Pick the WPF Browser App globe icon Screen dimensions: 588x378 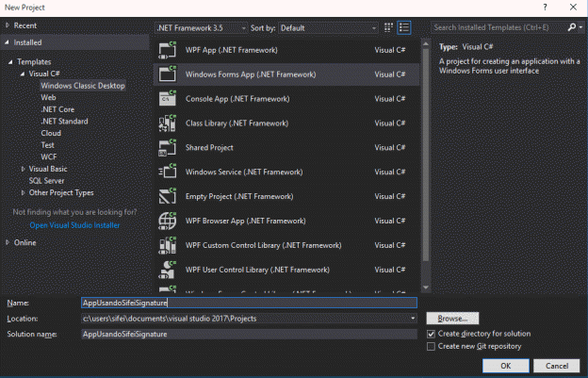(167, 221)
